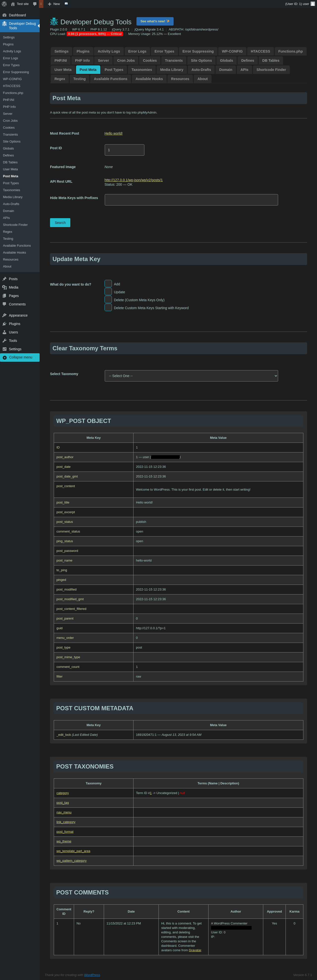Collapse the admin sidebar menu
Viewport: 317px width, 980px height.
pos(20,357)
